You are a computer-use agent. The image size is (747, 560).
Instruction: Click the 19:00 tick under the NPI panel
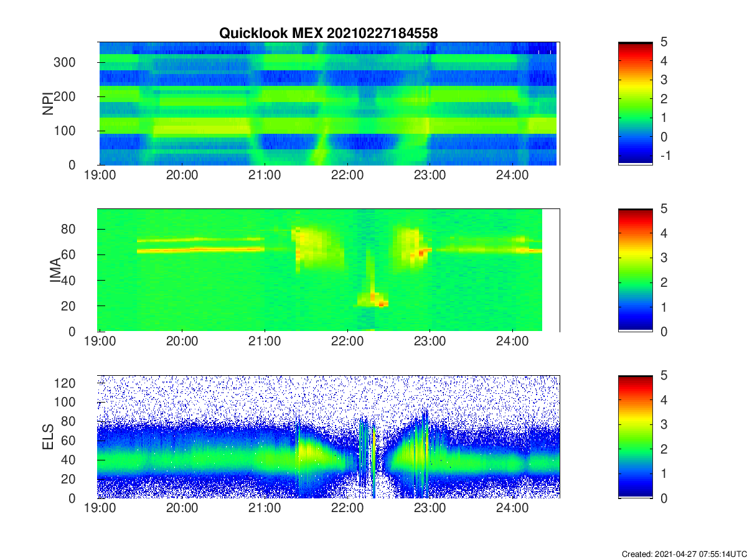(100, 175)
